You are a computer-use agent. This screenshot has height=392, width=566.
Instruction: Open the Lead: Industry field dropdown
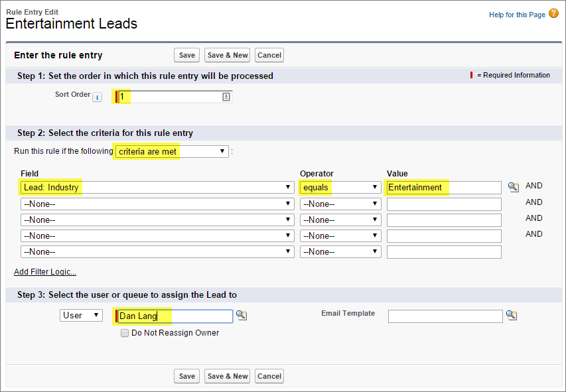coord(157,187)
